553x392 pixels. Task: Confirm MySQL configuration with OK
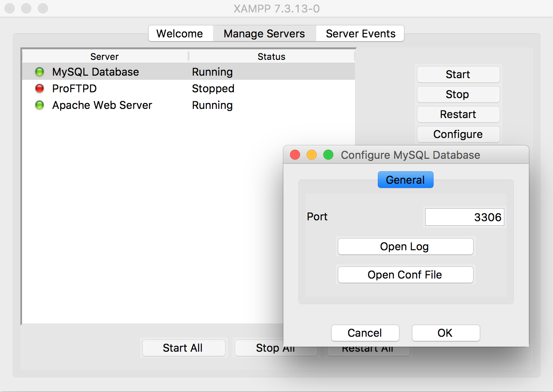[x=446, y=333]
